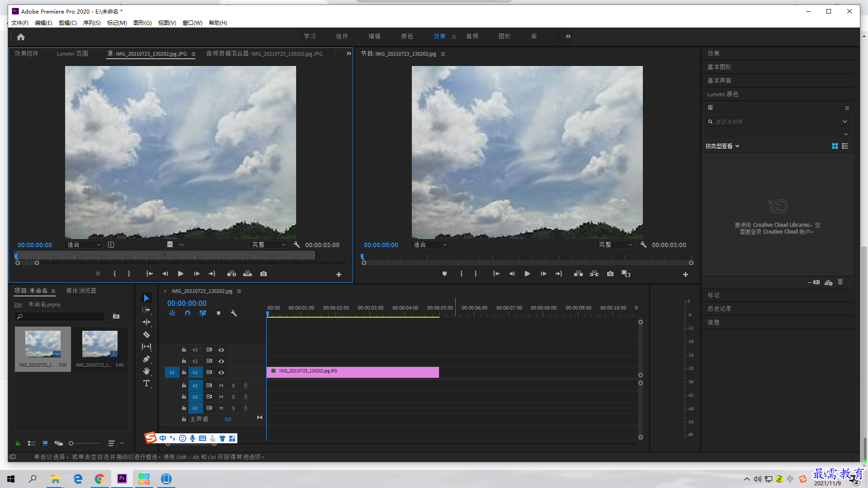868x488 pixels.
Task: Click Insert button in source monitor
Action: pyautogui.click(x=231, y=274)
